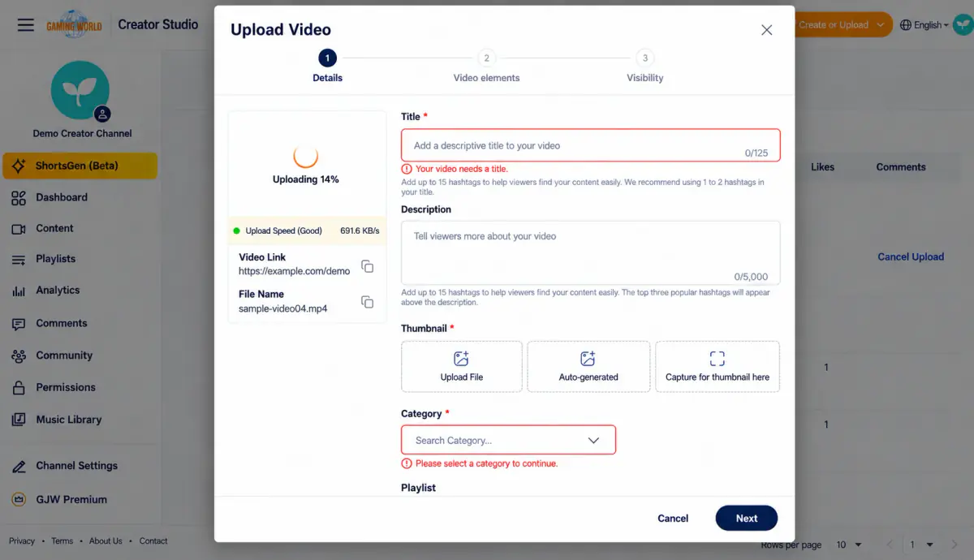This screenshot has height=560, width=974.
Task: Open ShortsGen (Beta) in sidebar
Action: pos(80,166)
